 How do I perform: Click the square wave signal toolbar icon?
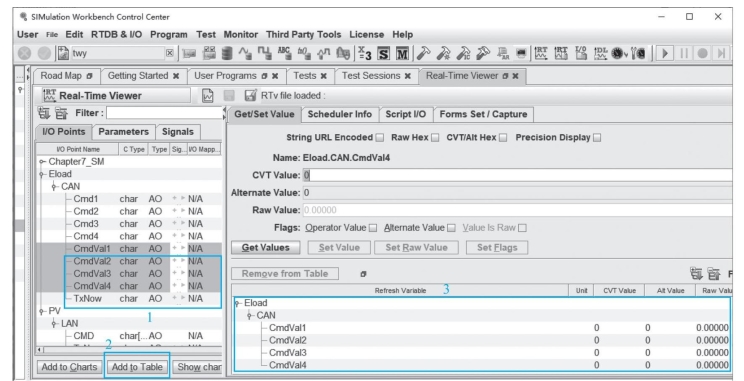(264, 54)
